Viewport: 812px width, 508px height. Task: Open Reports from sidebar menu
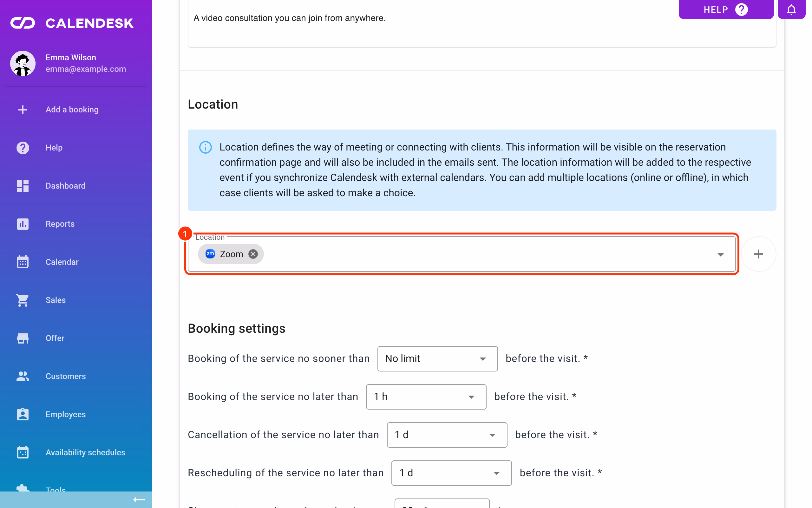76,224
